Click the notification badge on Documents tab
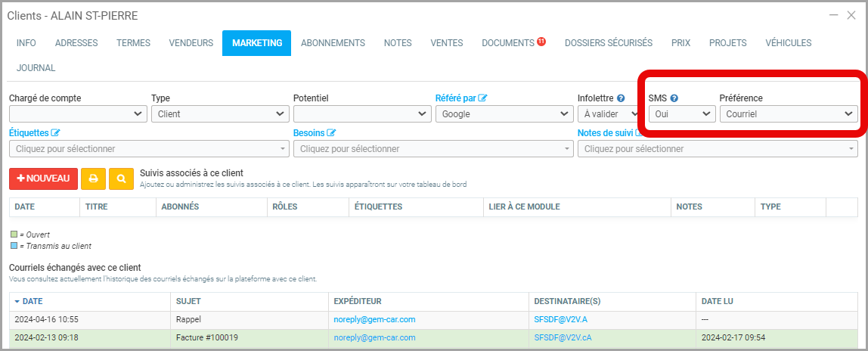Viewport: 868px width, 351px height. click(x=541, y=42)
